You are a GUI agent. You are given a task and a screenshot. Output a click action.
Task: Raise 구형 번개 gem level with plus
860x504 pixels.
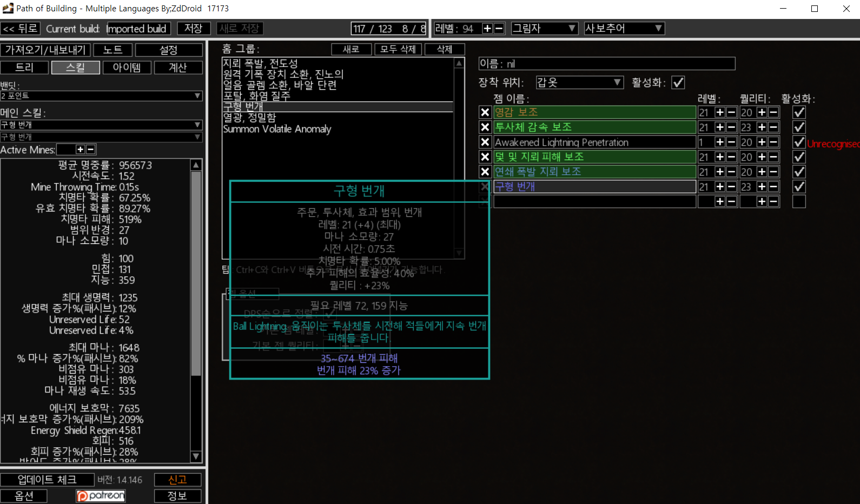[720, 187]
